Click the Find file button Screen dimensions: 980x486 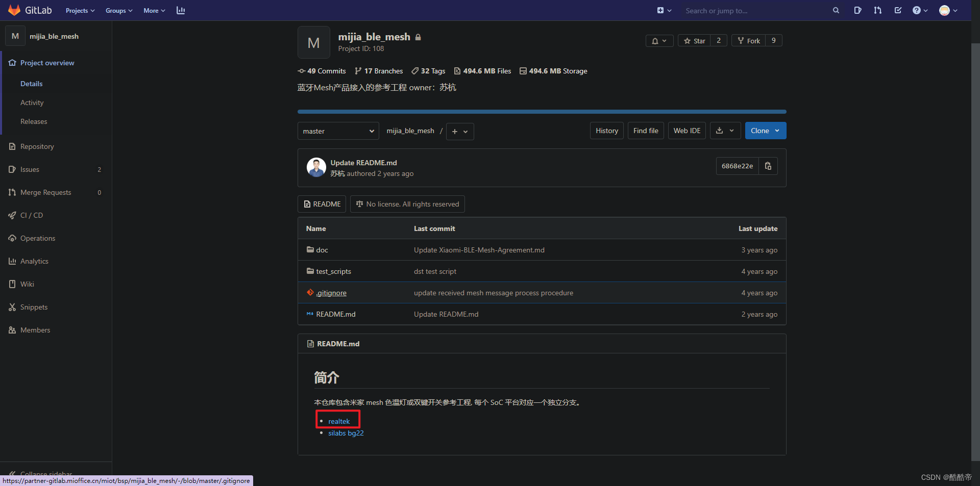point(646,131)
